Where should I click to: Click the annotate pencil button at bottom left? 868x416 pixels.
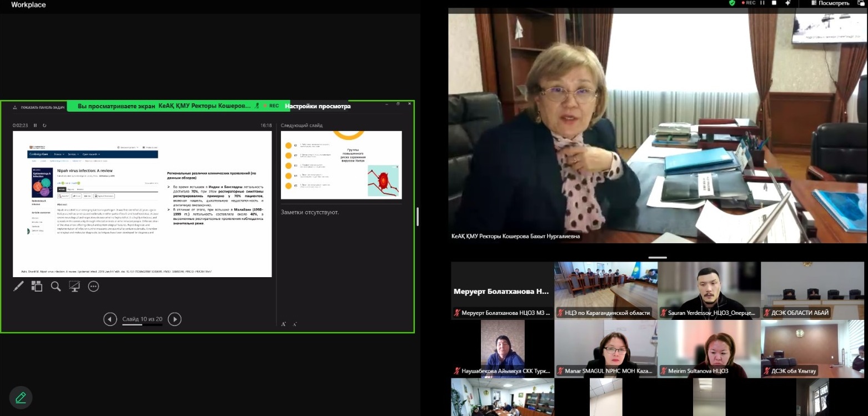pyautogui.click(x=21, y=397)
